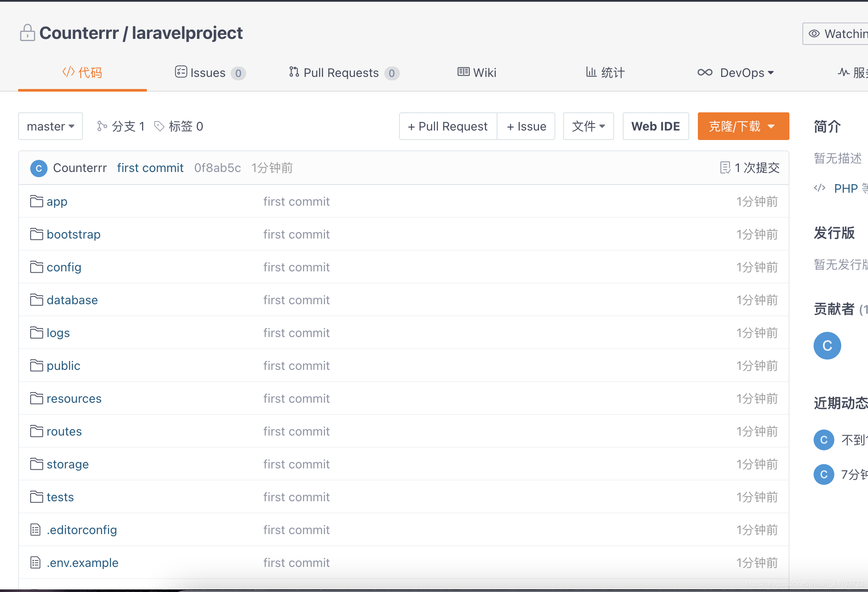Viewport: 868px width, 592px height.
Task: Expand the DevOps dropdown menu
Action: point(735,73)
